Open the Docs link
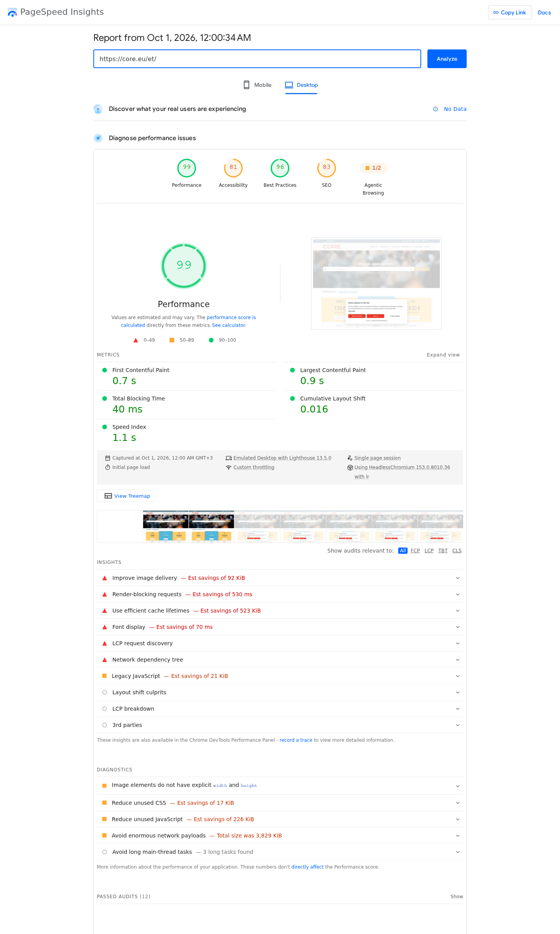 coord(544,12)
